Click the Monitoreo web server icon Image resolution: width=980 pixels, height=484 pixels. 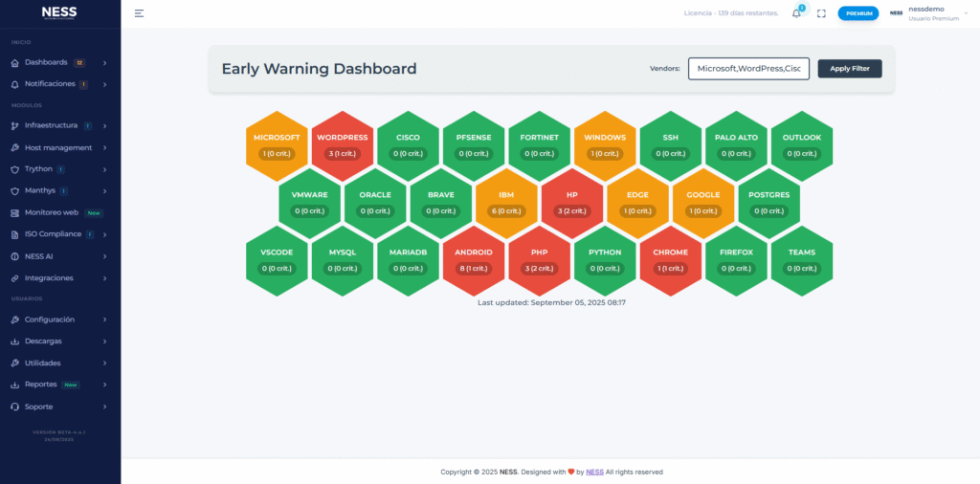(15, 212)
